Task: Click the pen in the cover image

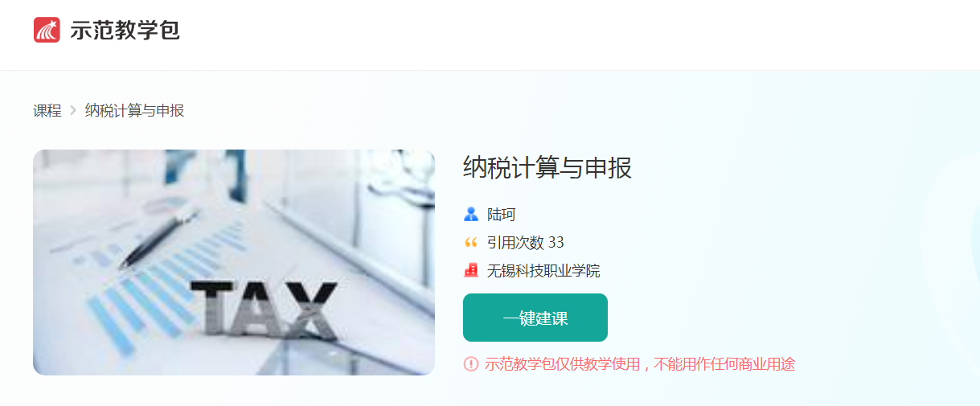Action: [160, 236]
